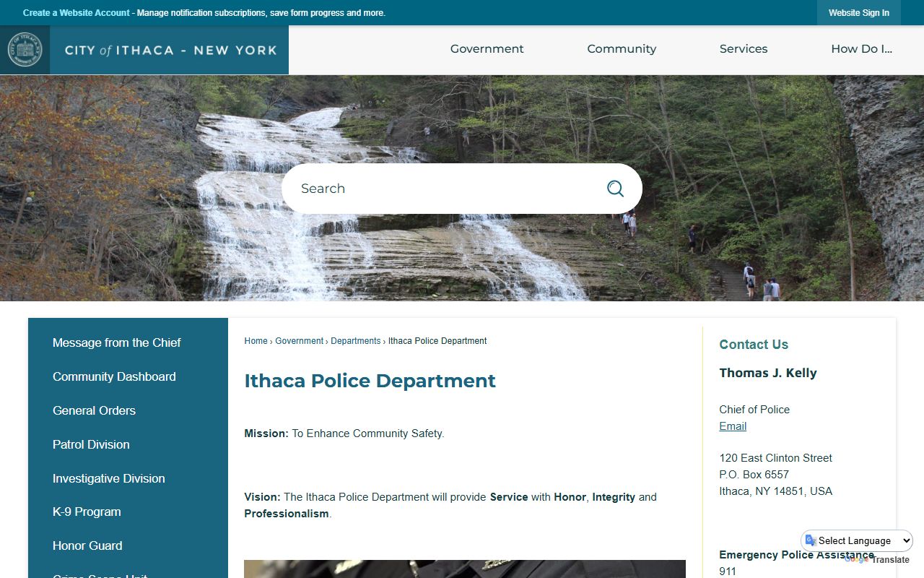
Task: Click the Ithaca, NY 14851, USA text
Action: click(x=775, y=491)
